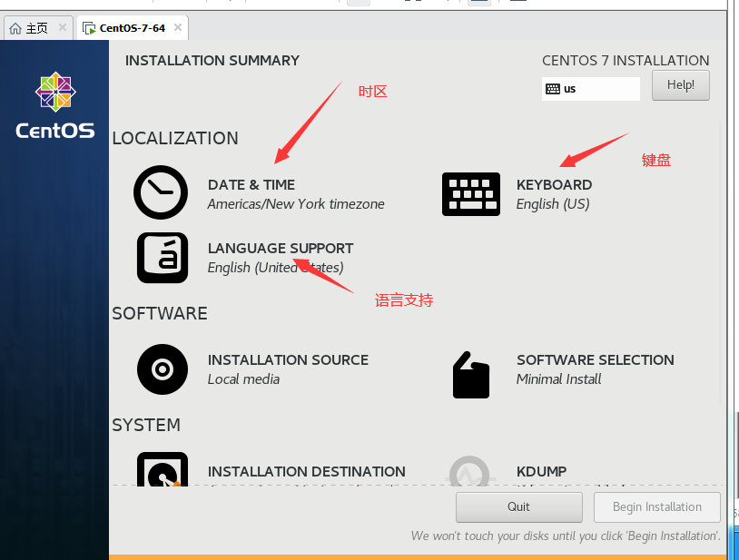The height and width of the screenshot is (560, 739).
Task: Open INSTALLATION SOURCE label
Action: tap(288, 359)
